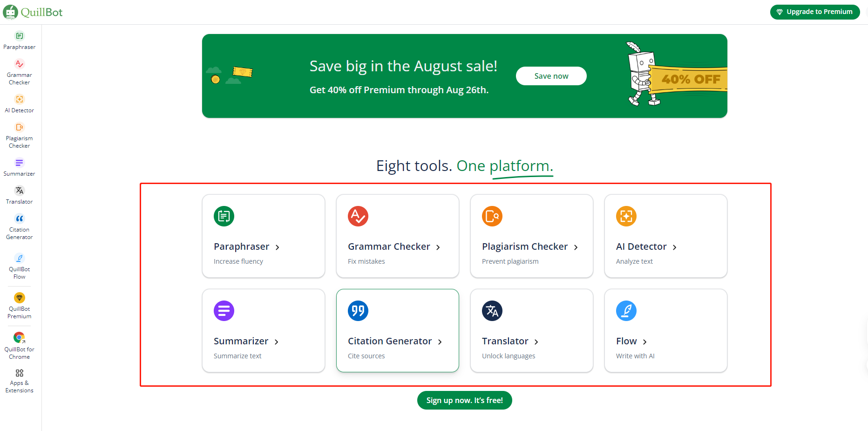Screen dimensions: 868x431
Task: Click the Save now banner button
Action: point(551,76)
